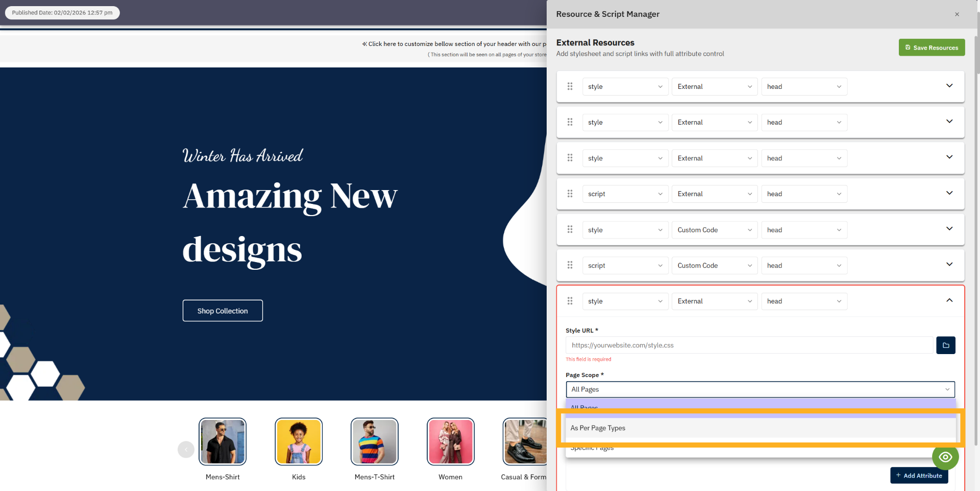Click the Save Resources button
This screenshot has height=491, width=980.
coord(932,47)
